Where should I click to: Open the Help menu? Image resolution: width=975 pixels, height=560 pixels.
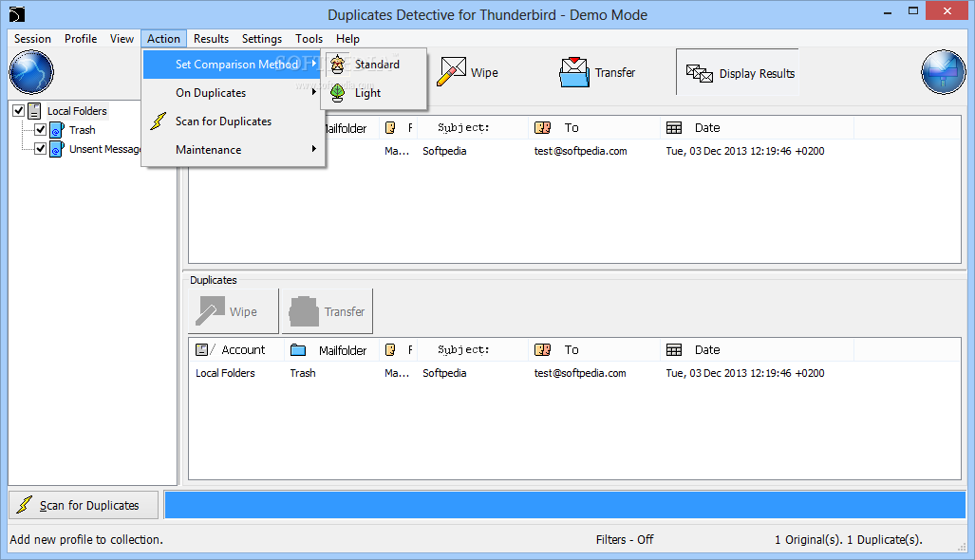pos(347,39)
